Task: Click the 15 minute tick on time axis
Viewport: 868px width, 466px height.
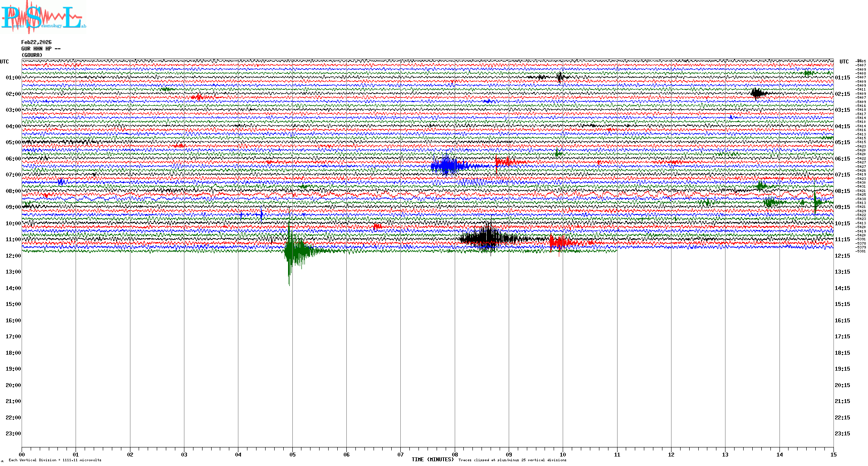Action: [x=833, y=454]
